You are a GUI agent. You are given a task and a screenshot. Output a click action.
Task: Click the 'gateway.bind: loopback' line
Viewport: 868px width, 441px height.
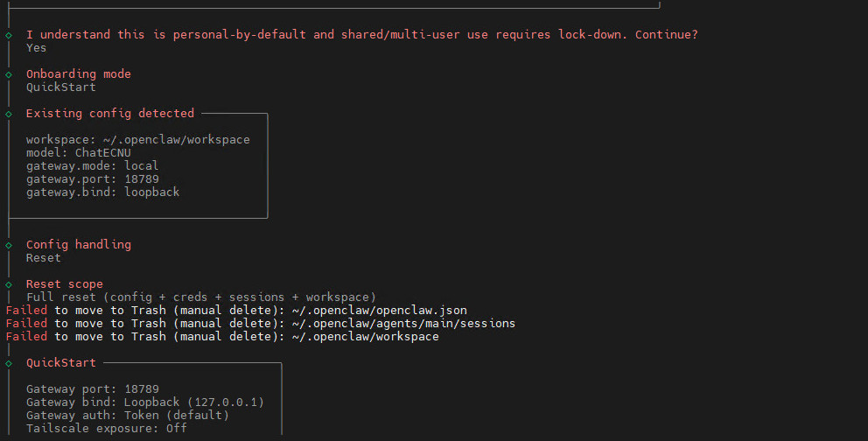click(103, 192)
